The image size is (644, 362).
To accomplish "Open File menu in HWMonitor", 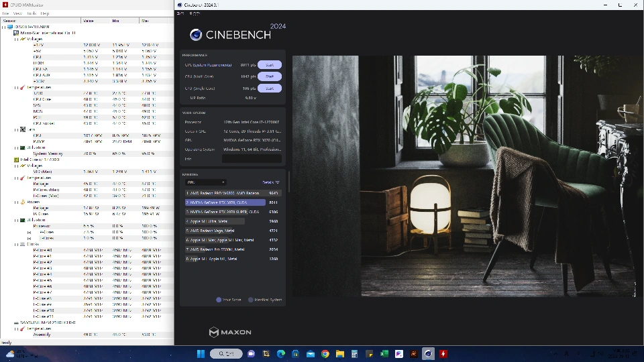I will point(5,13).
